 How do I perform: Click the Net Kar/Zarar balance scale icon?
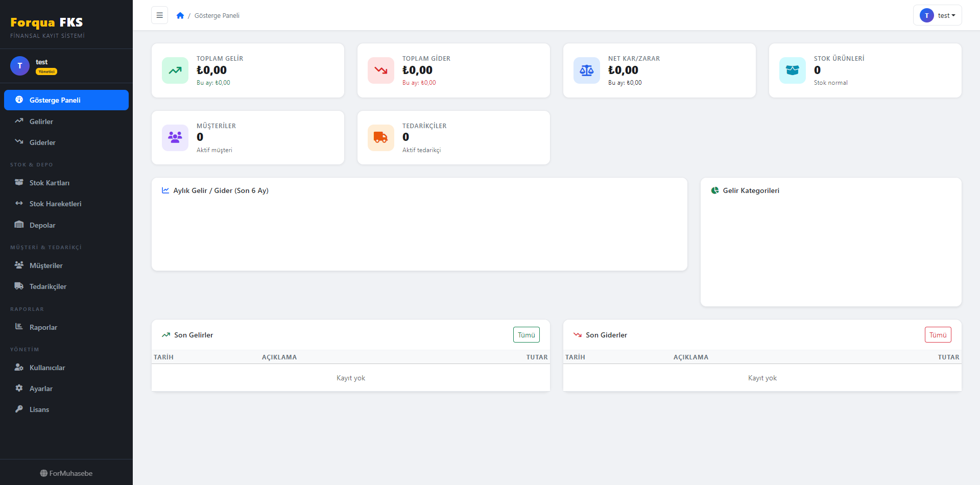pyautogui.click(x=587, y=70)
